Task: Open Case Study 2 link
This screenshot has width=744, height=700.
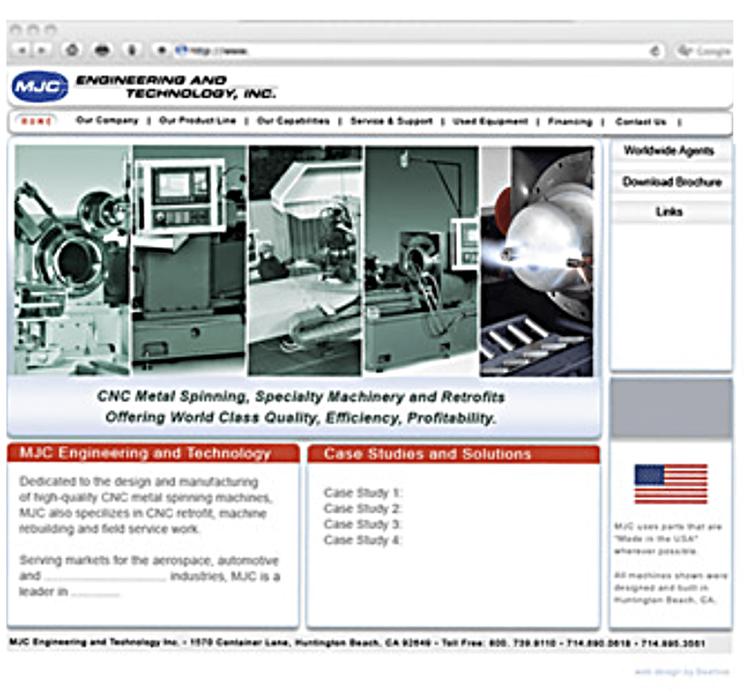Action: pyautogui.click(x=362, y=508)
